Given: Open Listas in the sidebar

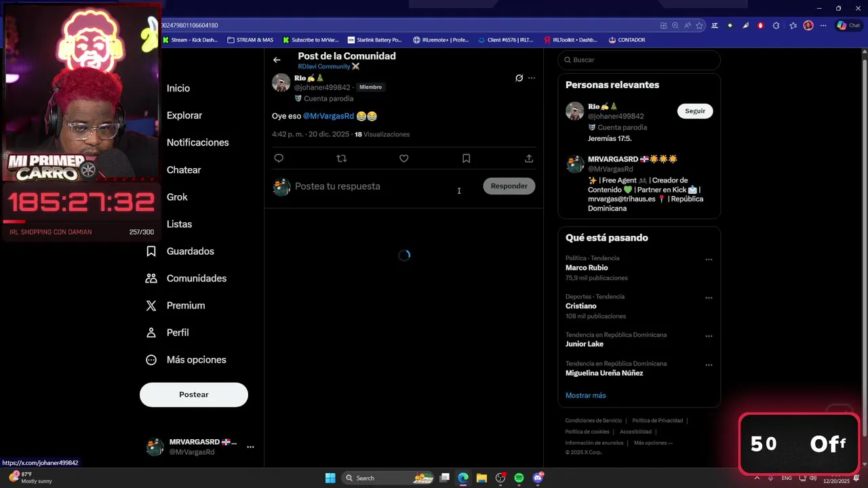Looking at the screenshot, I should [x=179, y=224].
